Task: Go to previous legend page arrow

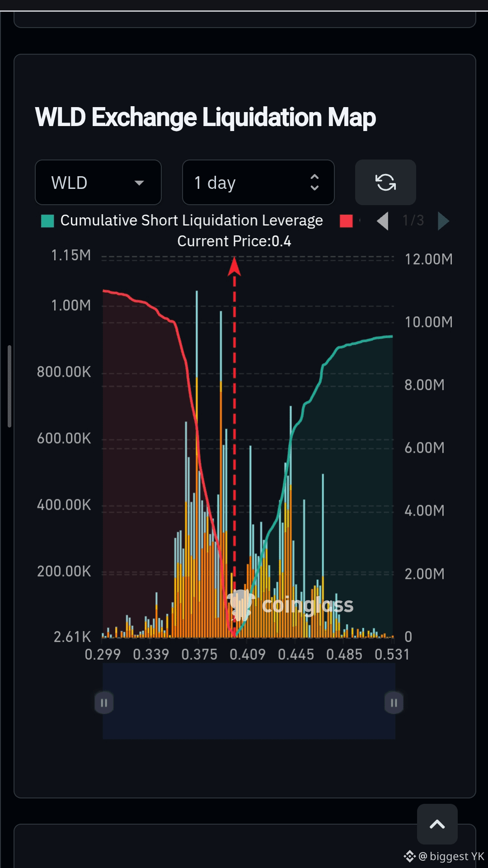Action: pyautogui.click(x=383, y=221)
